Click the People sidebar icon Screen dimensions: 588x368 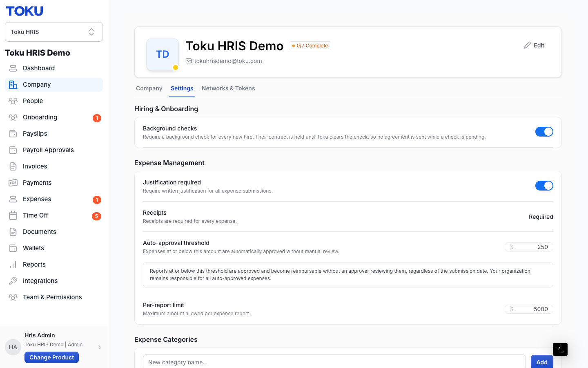pyautogui.click(x=13, y=101)
